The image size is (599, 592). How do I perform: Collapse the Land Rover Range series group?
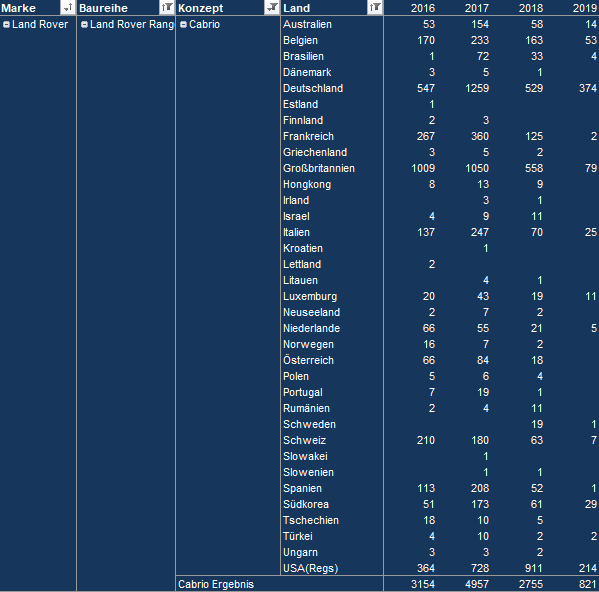(x=84, y=24)
